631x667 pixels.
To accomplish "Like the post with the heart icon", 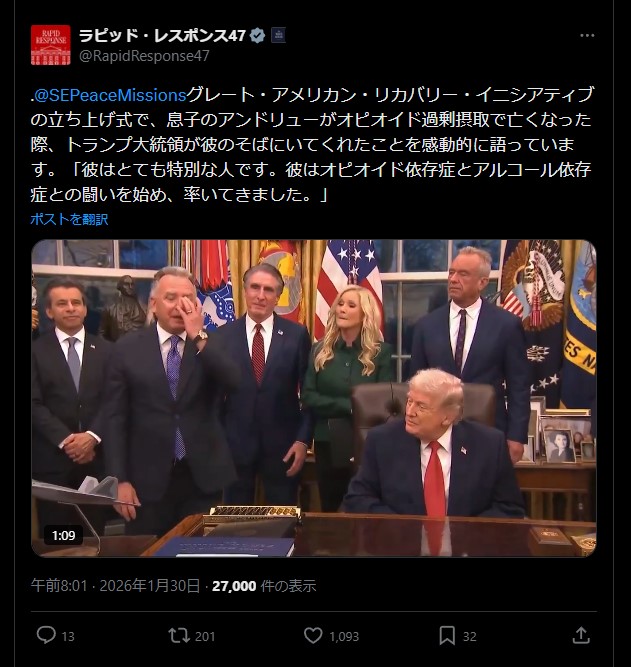I will pyautogui.click(x=313, y=636).
